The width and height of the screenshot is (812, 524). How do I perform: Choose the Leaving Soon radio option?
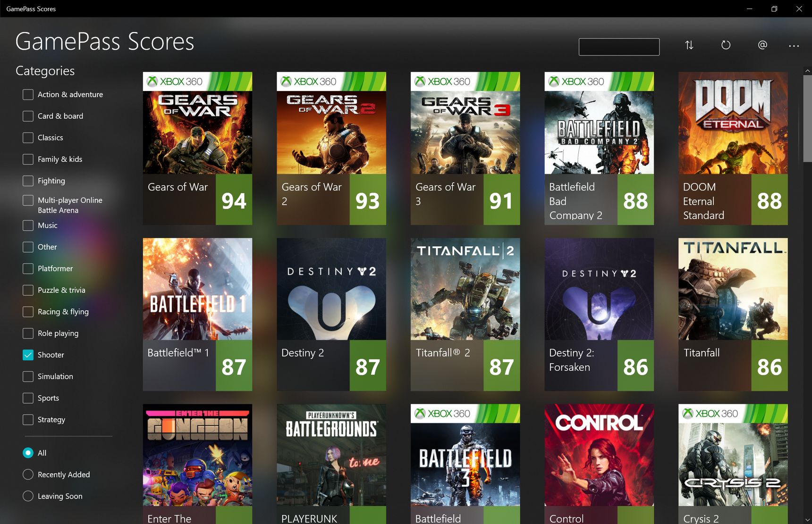(28, 496)
